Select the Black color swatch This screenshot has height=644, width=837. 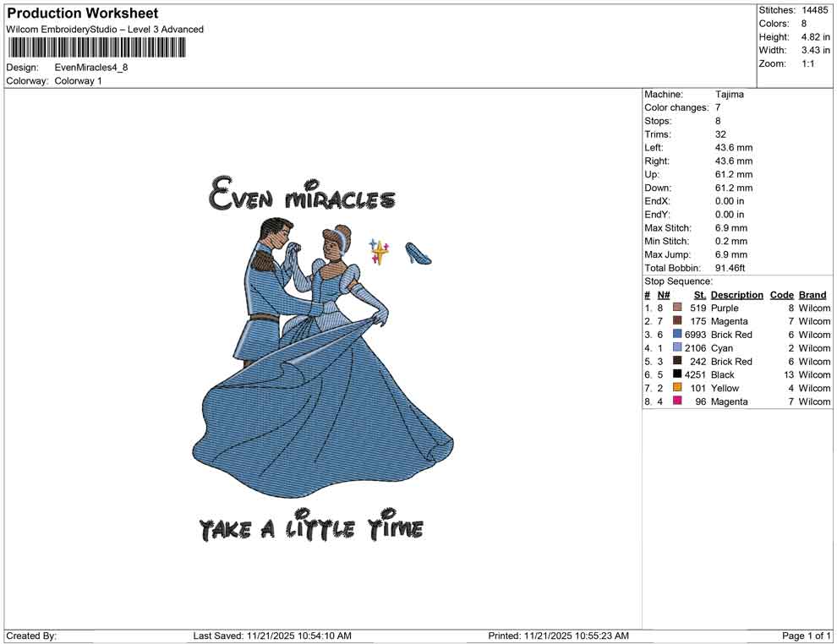[x=677, y=374]
